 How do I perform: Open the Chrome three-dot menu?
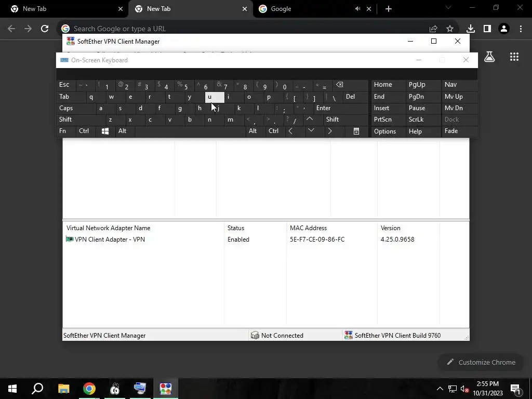521,29
